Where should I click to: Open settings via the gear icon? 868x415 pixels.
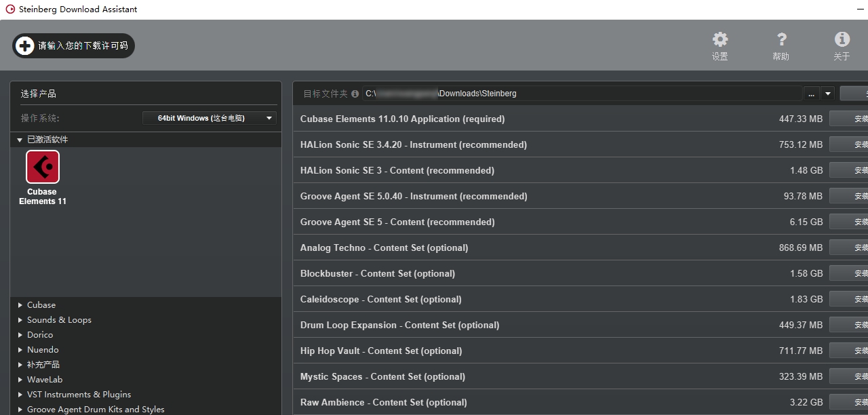719,39
